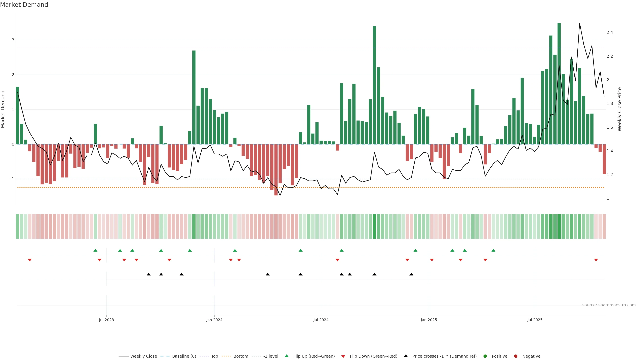This screenshot has width=644, height=362.
Task: Click the last black price-cross triangle before Jan 2025
Action: 411,274
